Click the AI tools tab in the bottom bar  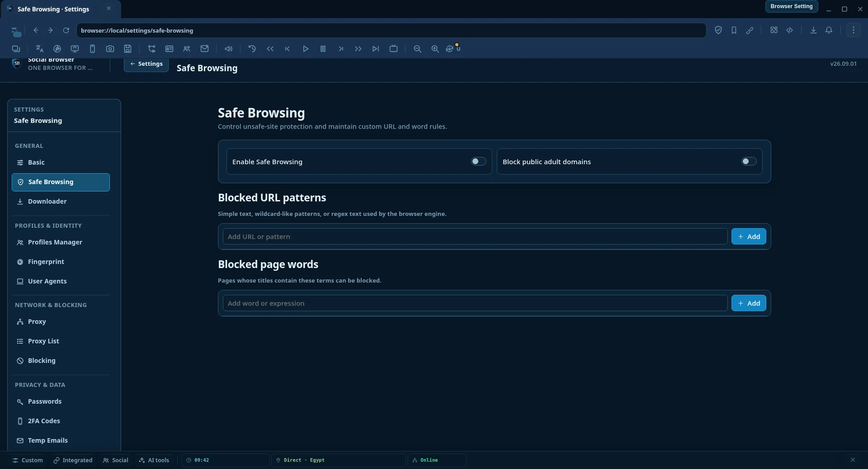(154, 460)
